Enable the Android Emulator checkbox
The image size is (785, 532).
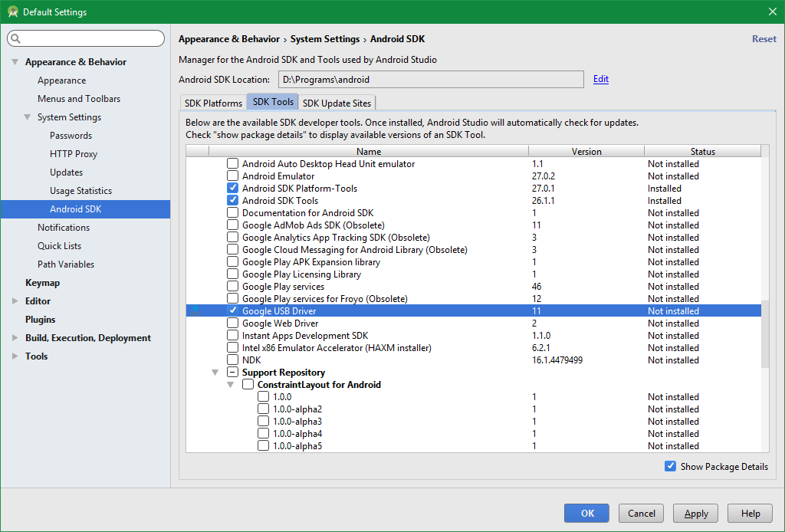pyautogui.click(x=232, y=176)
